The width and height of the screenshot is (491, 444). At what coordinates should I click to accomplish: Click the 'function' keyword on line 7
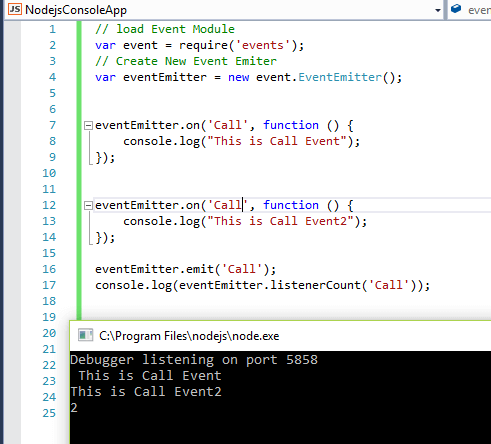(x=291, y=125)
